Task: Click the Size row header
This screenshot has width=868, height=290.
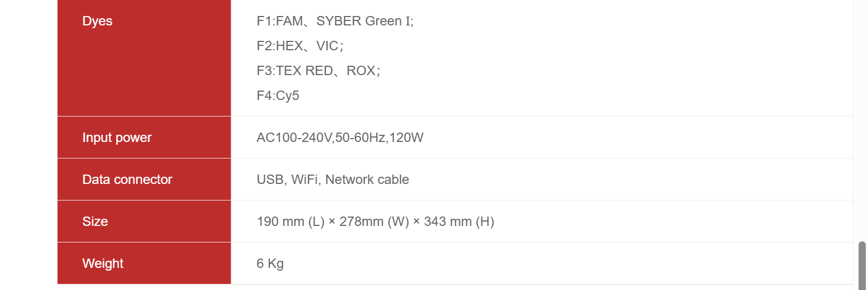Action: [x=95, y=222]
